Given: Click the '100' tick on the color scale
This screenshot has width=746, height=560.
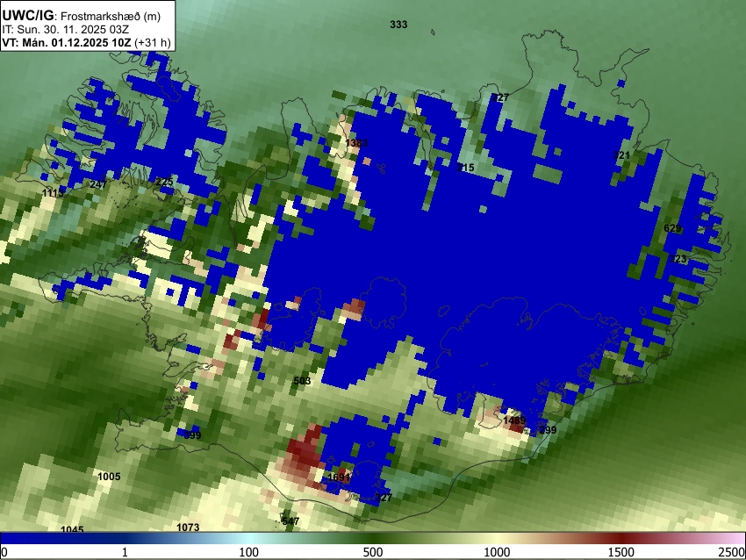Looking at the screenshot, I should click(249, 552).
